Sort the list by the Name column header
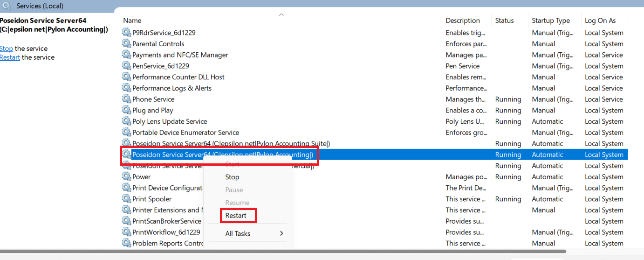Viewport: 644px width, 260px height. [x=132, y=21]
